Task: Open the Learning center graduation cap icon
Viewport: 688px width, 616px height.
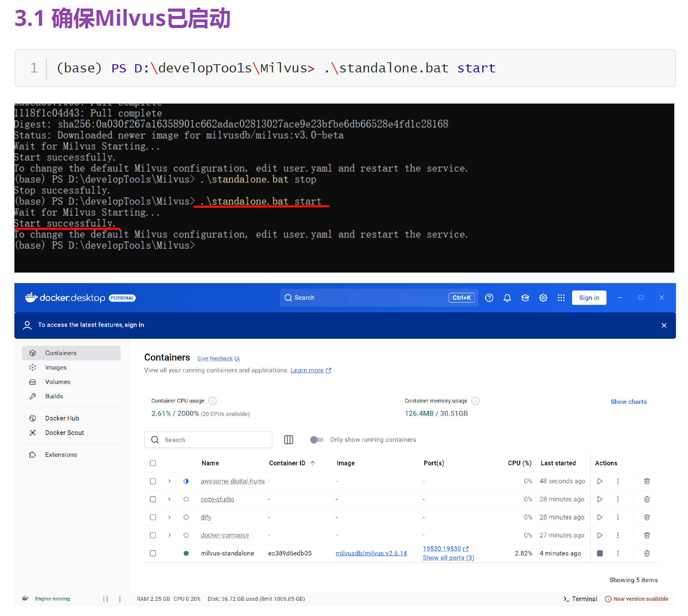Action: (x=525, y=298)
